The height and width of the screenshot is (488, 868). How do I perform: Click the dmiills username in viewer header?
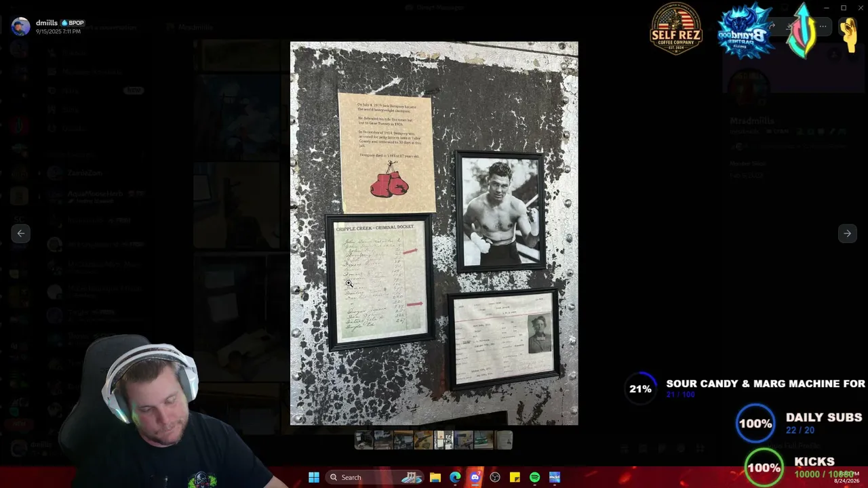pyautogui.click(x=47, y=22)
